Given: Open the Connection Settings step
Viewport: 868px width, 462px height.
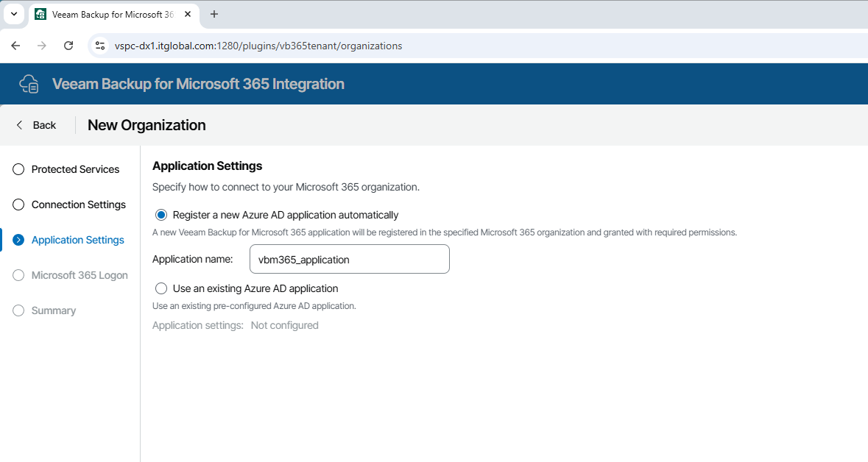Looking at the screenshot, I should (x=79, y=205).
